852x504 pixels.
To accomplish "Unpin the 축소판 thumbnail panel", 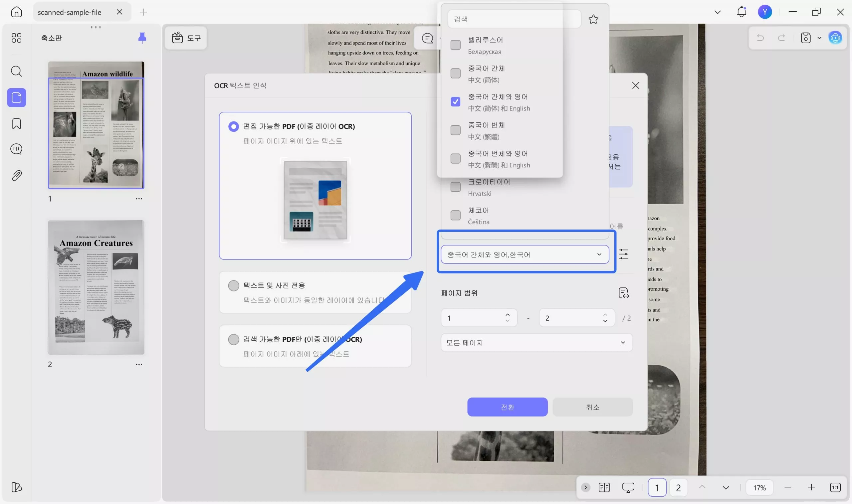I will (142, 38).
